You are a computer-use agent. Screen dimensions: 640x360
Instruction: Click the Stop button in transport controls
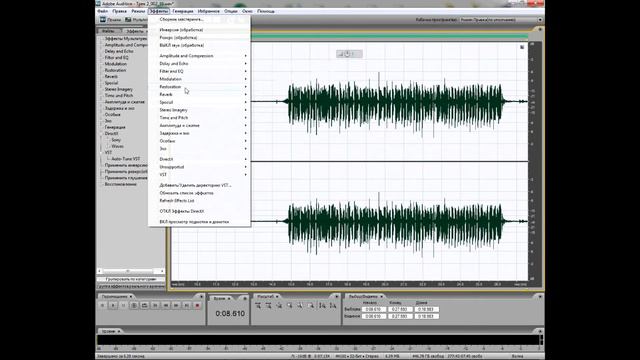[x=102, y=305]
